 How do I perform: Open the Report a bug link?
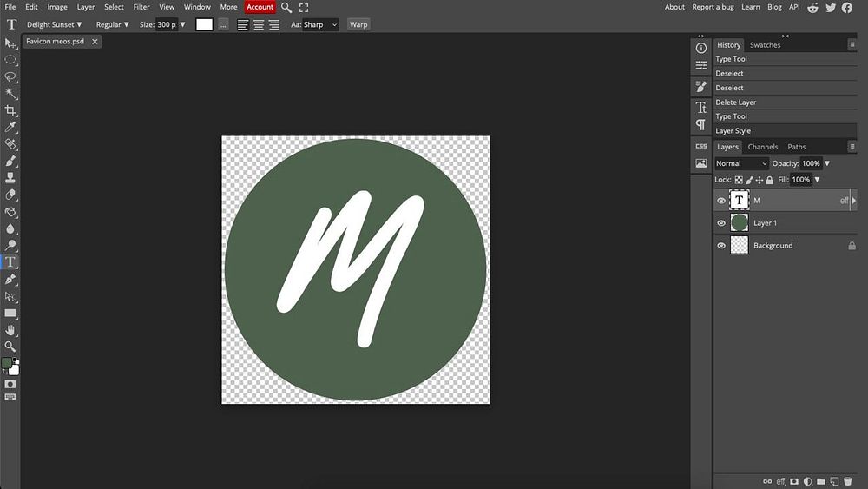713,7
